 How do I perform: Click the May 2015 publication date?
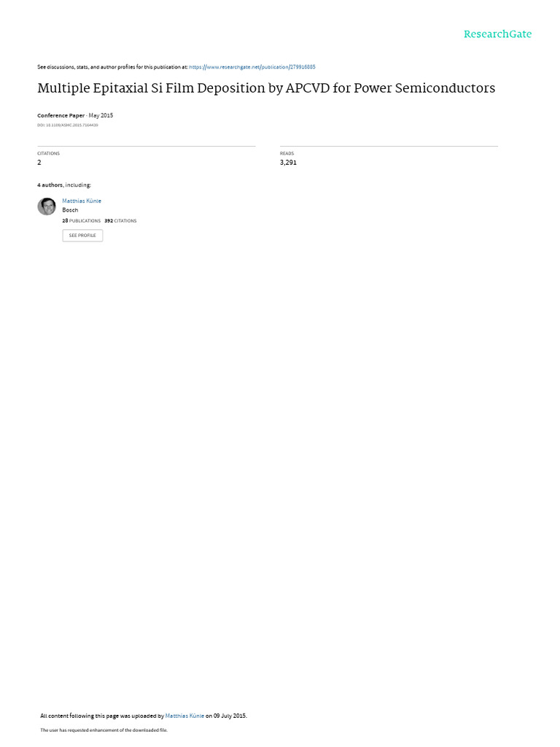101,116
